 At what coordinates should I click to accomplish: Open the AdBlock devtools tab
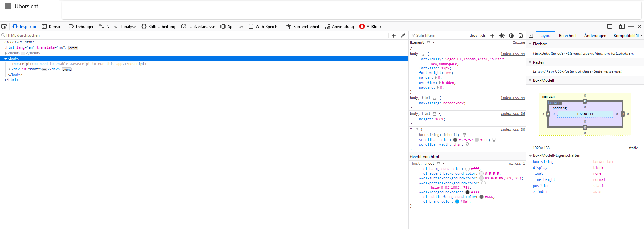click(370, 26)
